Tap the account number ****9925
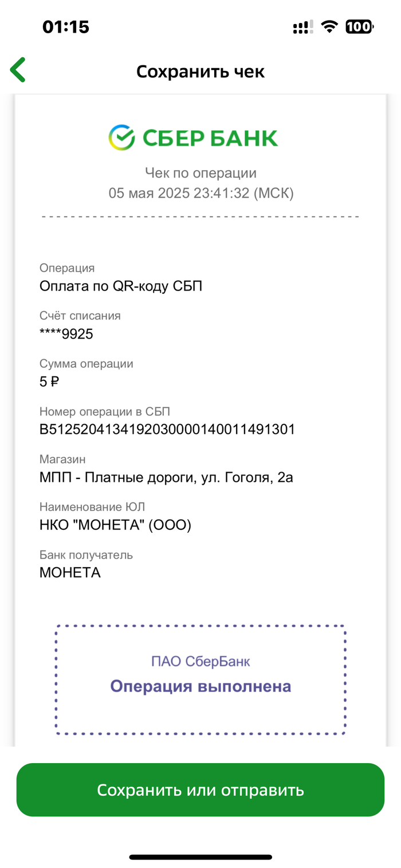 point(66,334)
